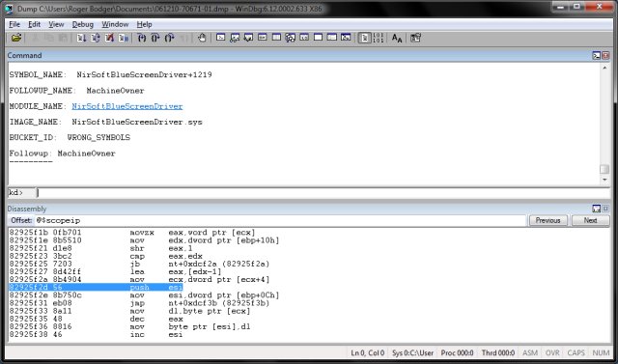Image resolution: width=618 pixels, height=364 pixels.
Task: Open a source file with folder icon
Action: tap(16, 38)
